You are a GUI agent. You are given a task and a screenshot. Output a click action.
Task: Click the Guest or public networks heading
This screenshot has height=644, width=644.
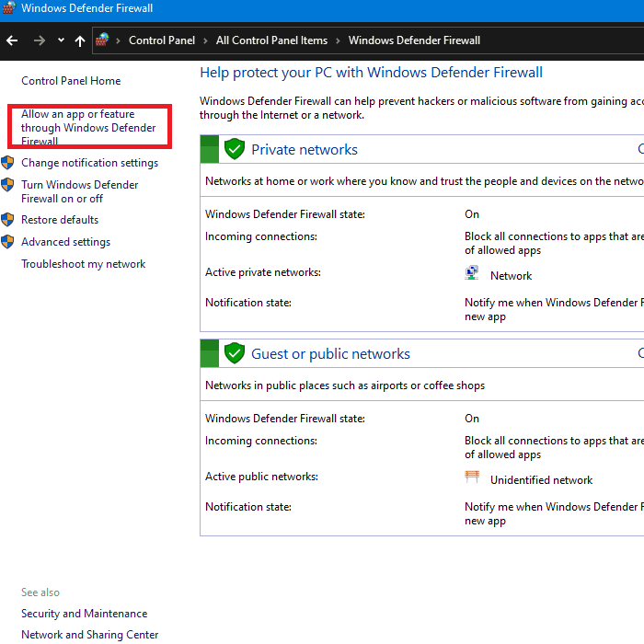pyautogui.click(x=330, y=353)
